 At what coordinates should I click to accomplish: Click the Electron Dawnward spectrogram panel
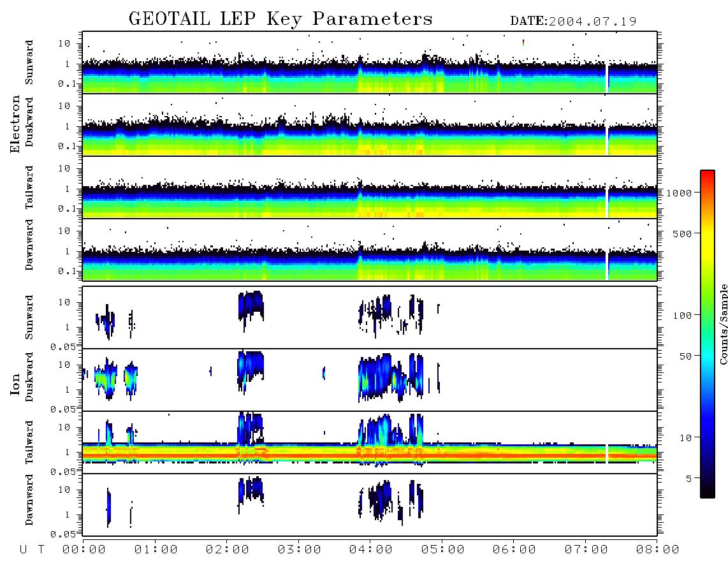coord(370,250)
